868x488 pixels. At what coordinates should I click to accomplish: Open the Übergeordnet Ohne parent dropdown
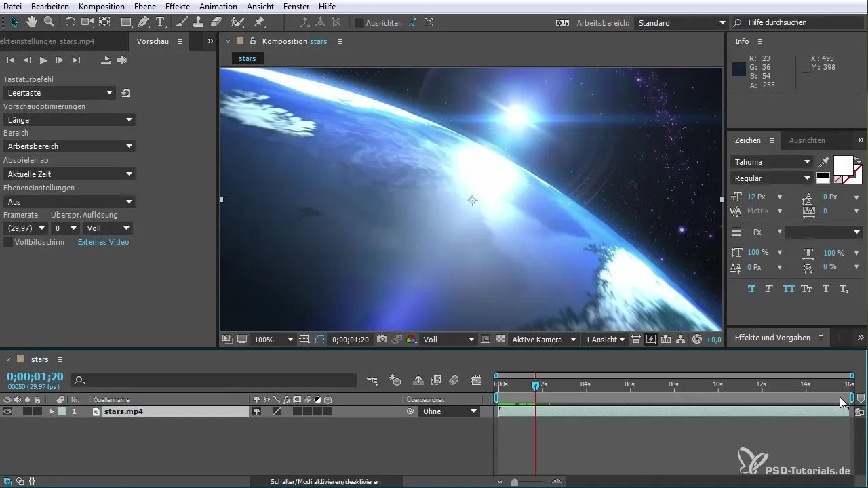[x=449, y=411]
